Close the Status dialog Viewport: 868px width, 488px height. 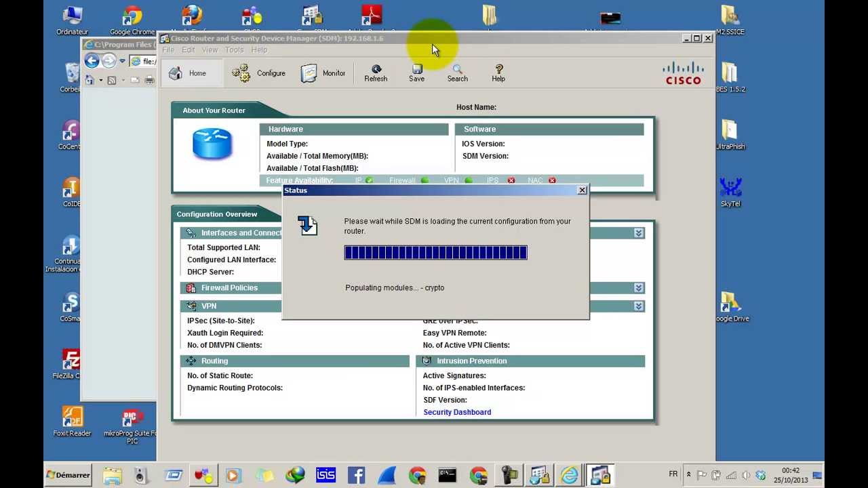tap(582, 190)
